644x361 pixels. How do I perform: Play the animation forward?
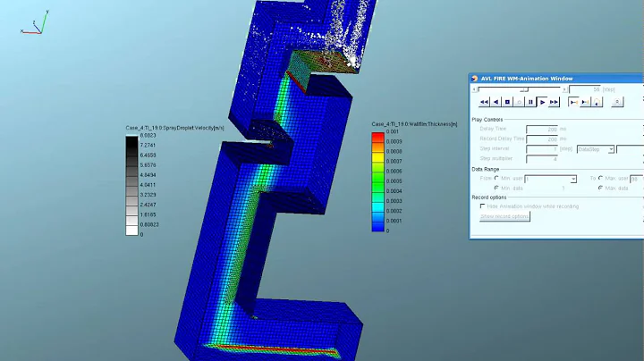542,102
